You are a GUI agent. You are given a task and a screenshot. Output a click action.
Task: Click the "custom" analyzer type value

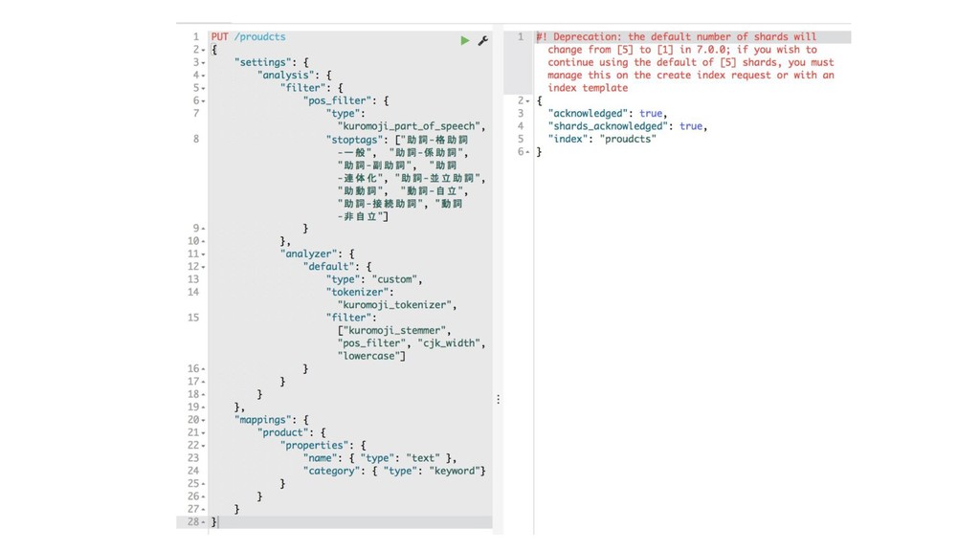[394, 279]
